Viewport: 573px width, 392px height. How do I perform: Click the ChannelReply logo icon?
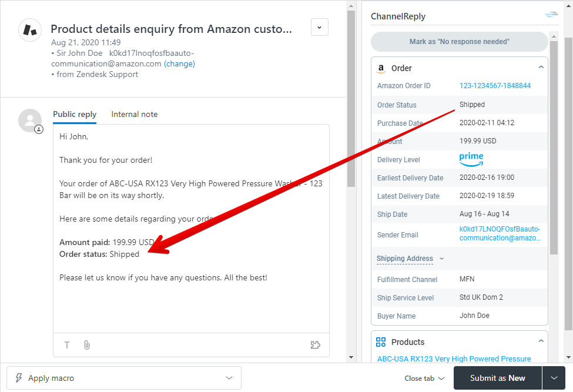coord(551,14)
